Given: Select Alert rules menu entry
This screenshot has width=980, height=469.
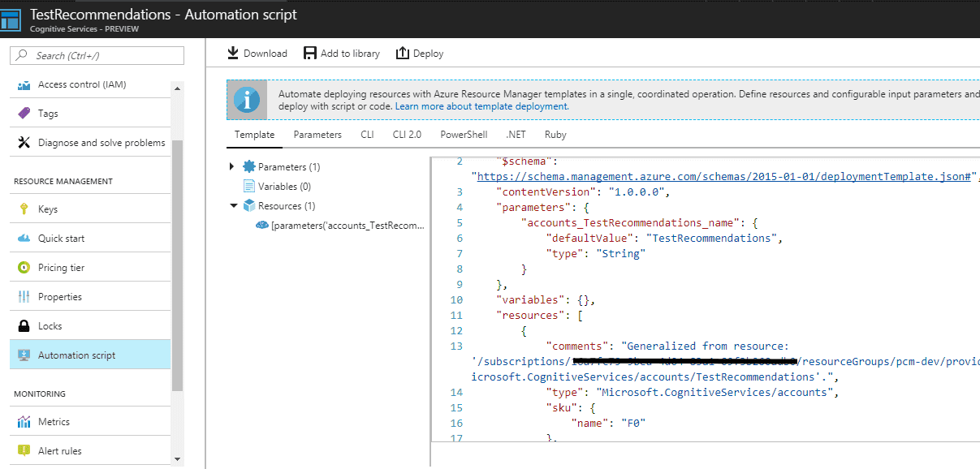Looking at the screenshot, I should point(90,451).
